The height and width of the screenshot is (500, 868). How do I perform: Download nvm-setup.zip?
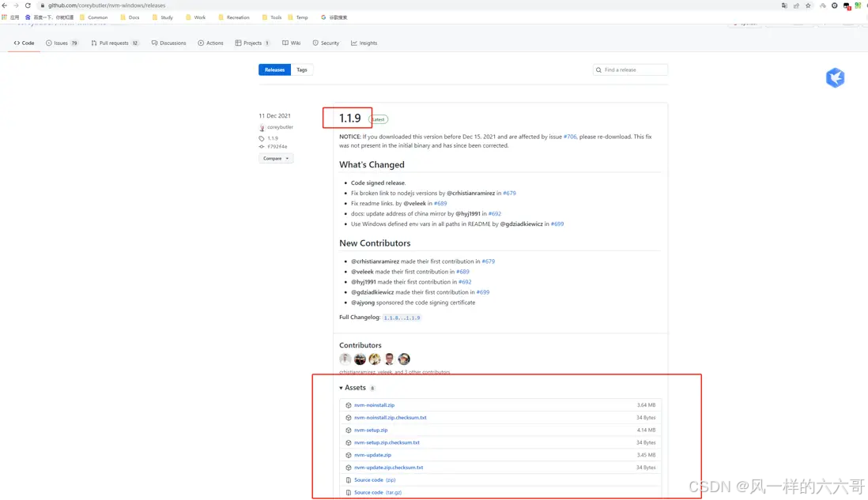point(371,430)
